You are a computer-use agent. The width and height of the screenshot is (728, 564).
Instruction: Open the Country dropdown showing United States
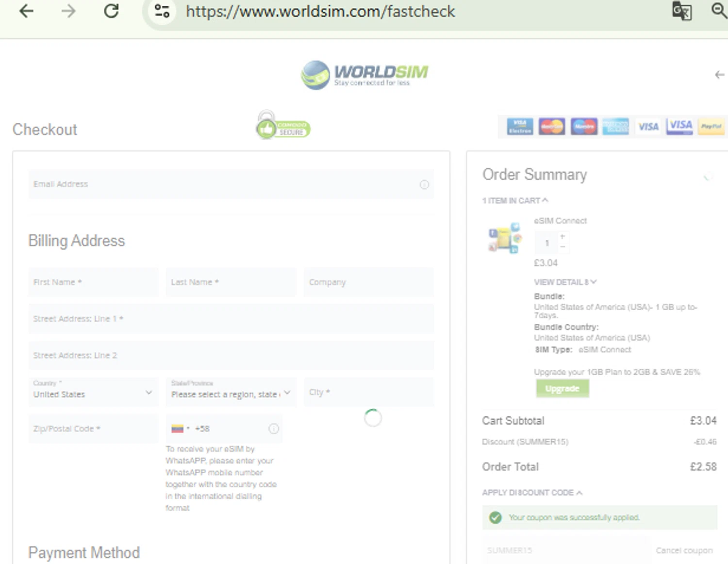point(93,392)
